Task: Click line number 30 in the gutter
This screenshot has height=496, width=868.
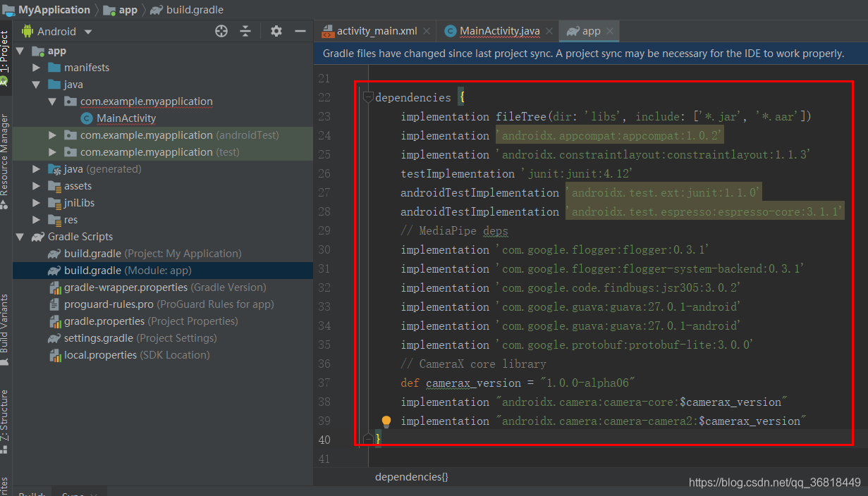Action: click(324, 250)
